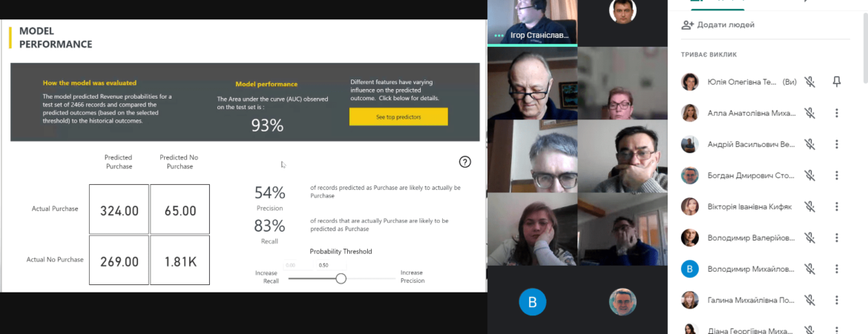868x334 pixels.
Task: Click muted mic icon beside Галина Михайлівна
Action: 810,300
